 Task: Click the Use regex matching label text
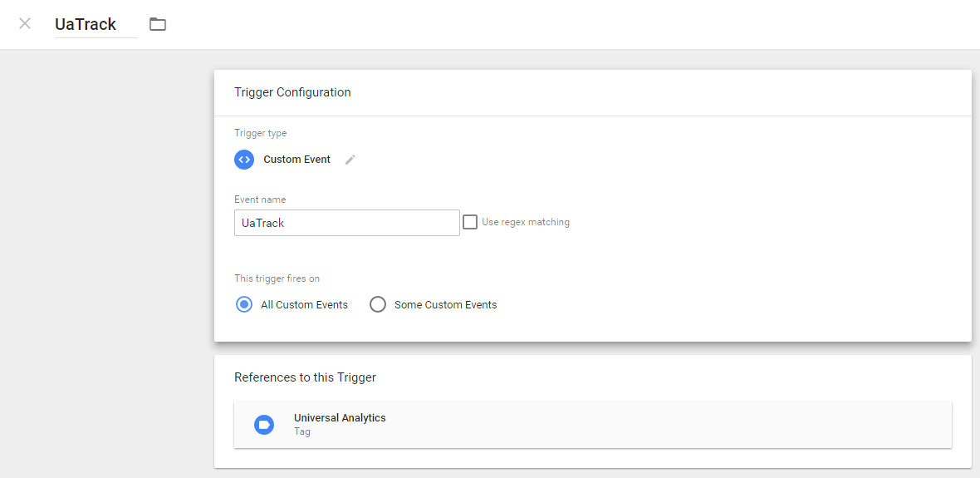526,222
